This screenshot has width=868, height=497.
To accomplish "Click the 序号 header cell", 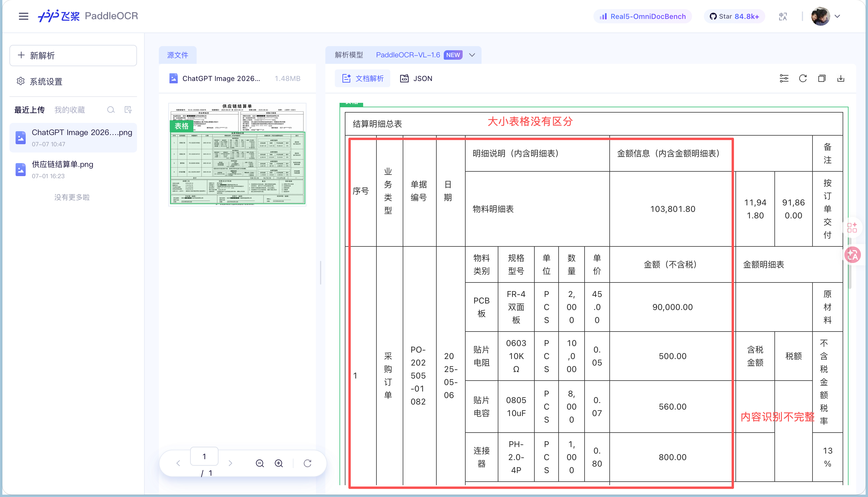I will tap(361, 191).
